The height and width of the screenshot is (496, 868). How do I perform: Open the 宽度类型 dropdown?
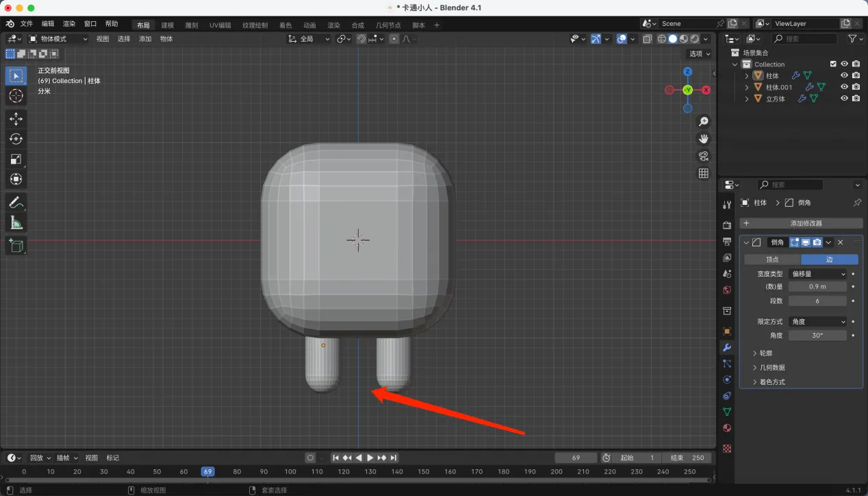(817, 274)
